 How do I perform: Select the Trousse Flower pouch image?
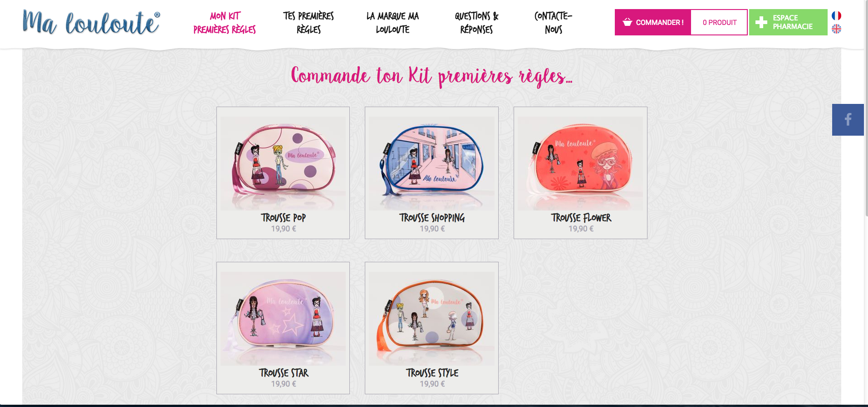click(580, 163)
